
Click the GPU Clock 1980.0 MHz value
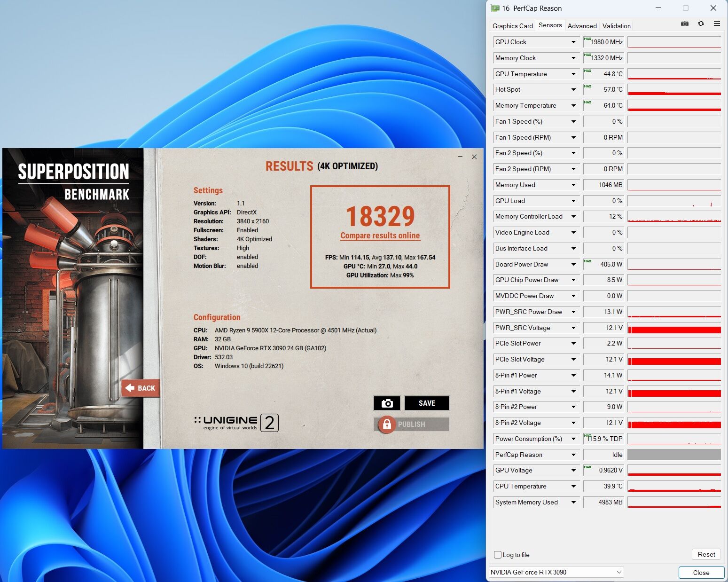[604, 42]
